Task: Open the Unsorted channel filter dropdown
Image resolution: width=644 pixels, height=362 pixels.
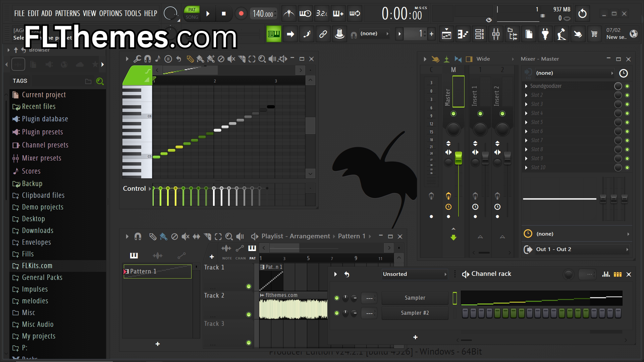Action: 415,274
